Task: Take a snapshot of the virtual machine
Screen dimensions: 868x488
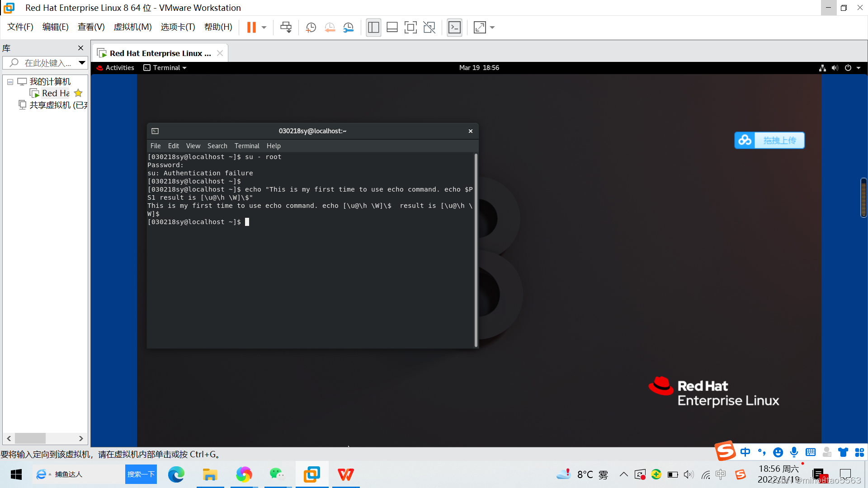Action: tap(311, 27)
